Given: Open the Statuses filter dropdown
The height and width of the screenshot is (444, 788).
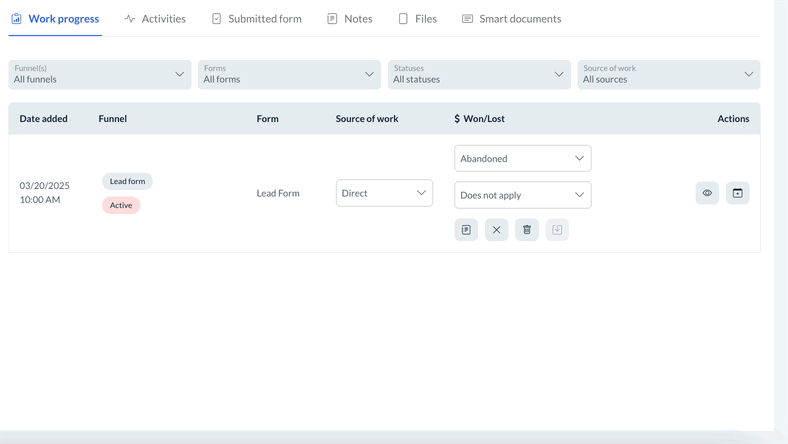Looking at the screenshot, I should (x=479, y=74).
